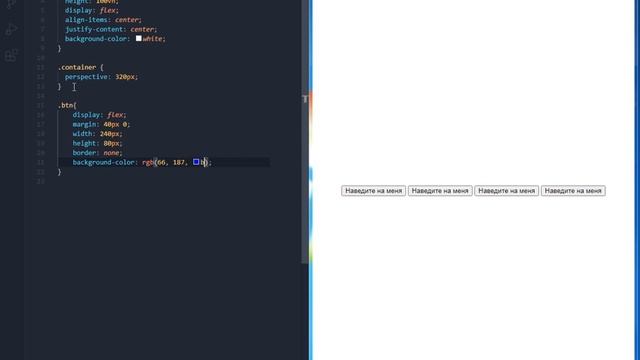Screen dimensions: 640x360
Task: Select the border value 'none'
Action: tap(111, 153)
